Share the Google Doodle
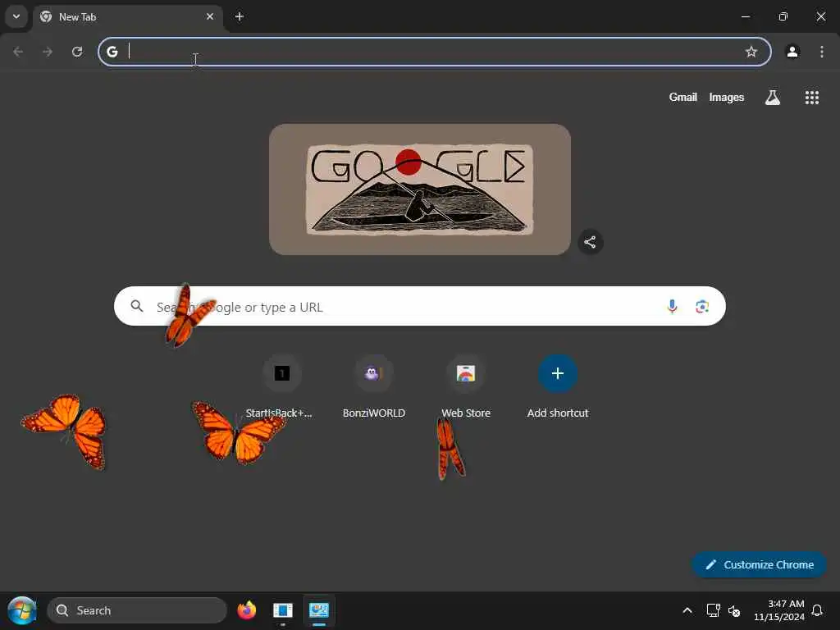This screenshot has height=630, width=840. tap(591, 242)
